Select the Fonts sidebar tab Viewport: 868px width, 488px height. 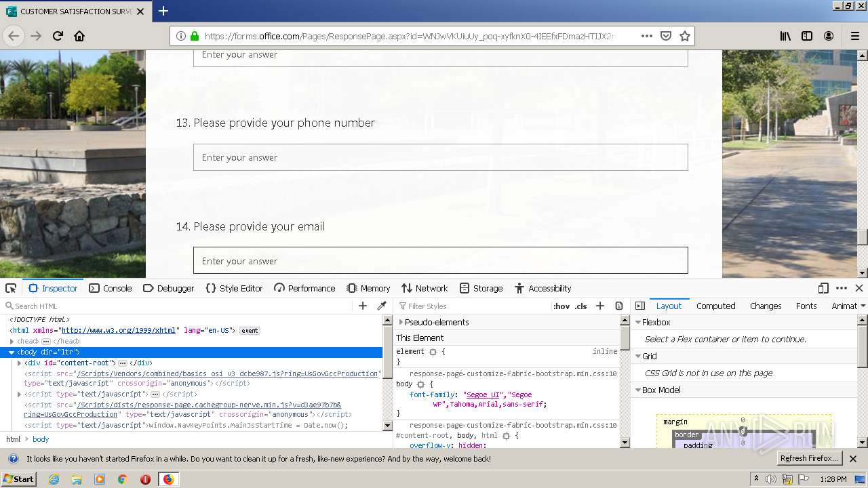pos(806,306)
